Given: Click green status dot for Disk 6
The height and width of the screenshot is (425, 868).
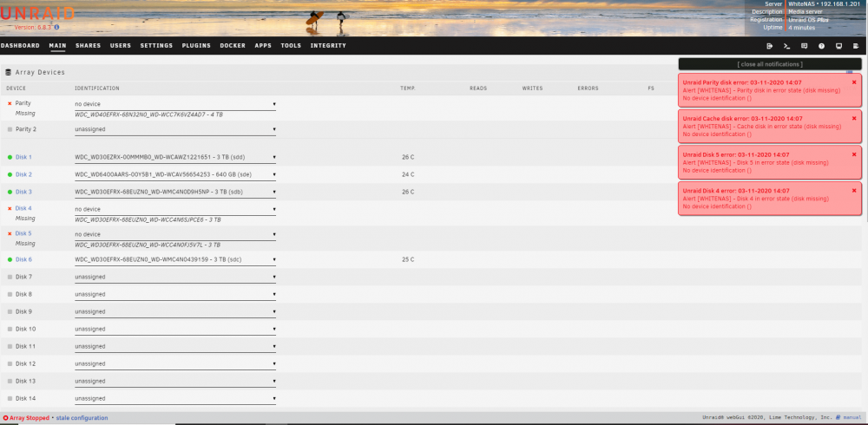Looking at the screenshot, I should (10, 259).
